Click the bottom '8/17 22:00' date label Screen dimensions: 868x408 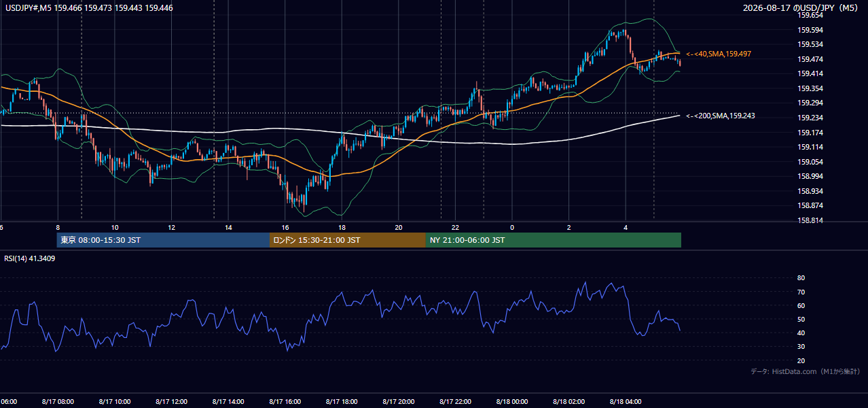point(455,401)
